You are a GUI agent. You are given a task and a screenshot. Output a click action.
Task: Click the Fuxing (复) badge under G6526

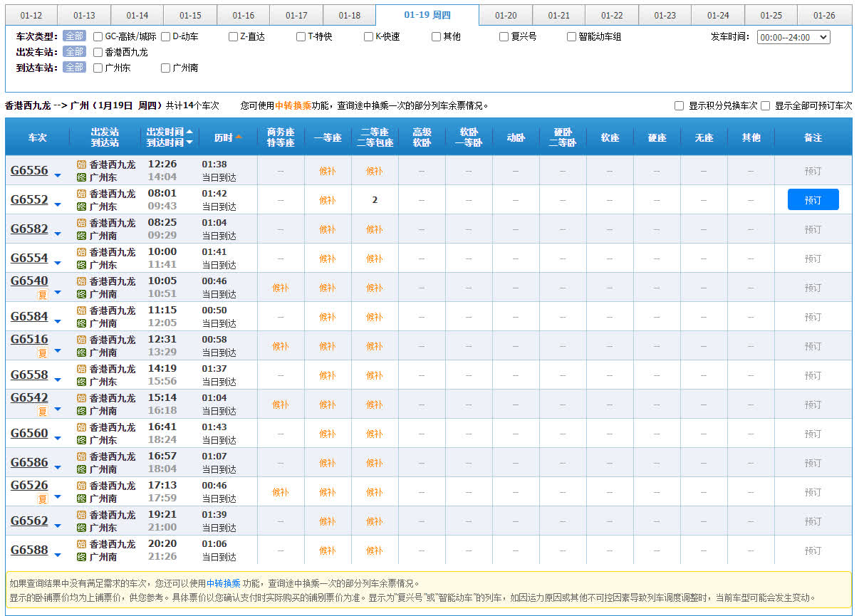click(x=42, y=498)
